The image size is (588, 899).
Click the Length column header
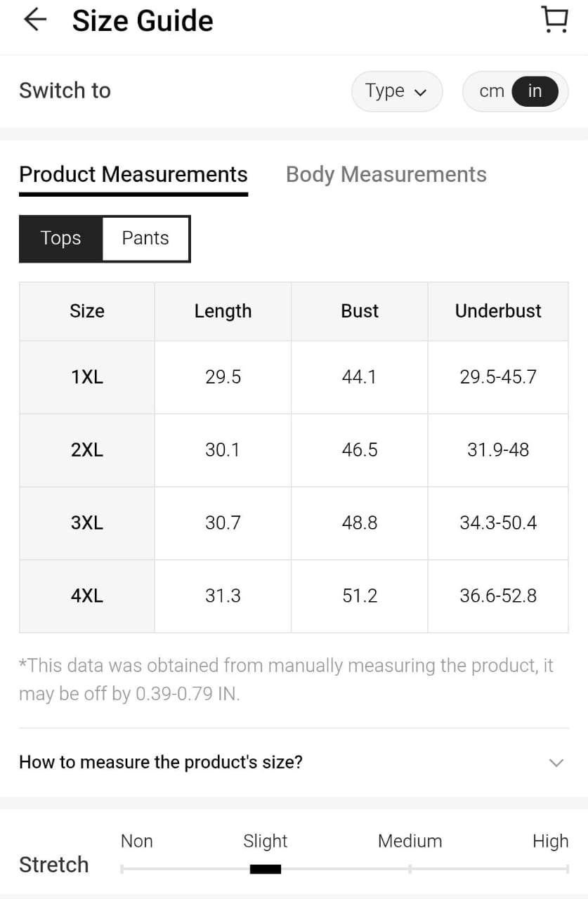tap(223, 311)
